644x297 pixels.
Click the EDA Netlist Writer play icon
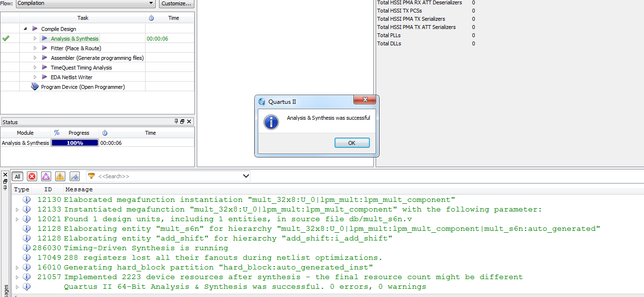pyautogui.click(x=44, y=77)
